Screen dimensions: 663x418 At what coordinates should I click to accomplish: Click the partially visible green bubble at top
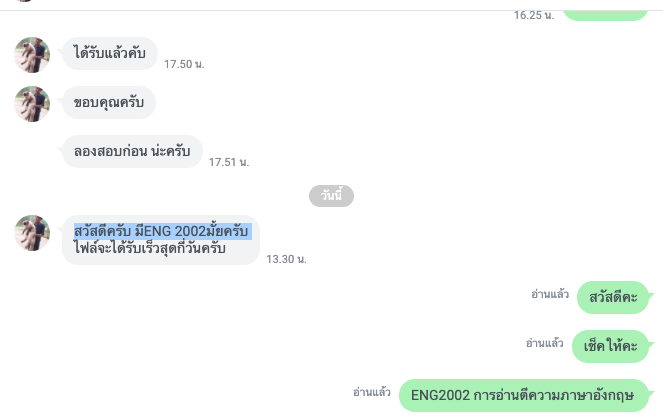coord(605,15)
